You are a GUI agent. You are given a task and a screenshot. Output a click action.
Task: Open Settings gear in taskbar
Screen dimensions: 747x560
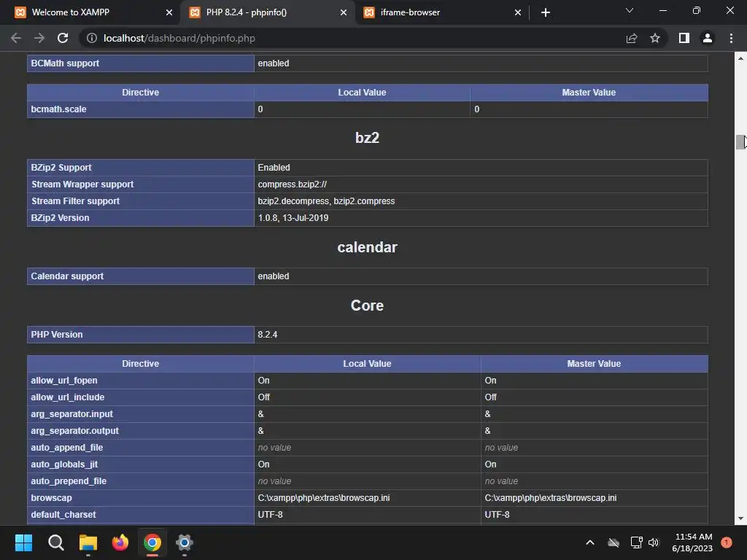click(x=185, y=542)
